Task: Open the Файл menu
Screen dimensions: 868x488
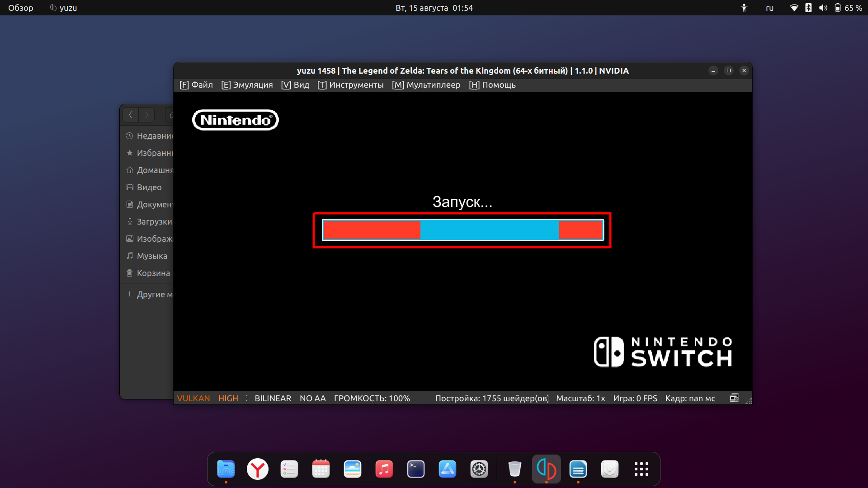Action: tap(196, 85)
